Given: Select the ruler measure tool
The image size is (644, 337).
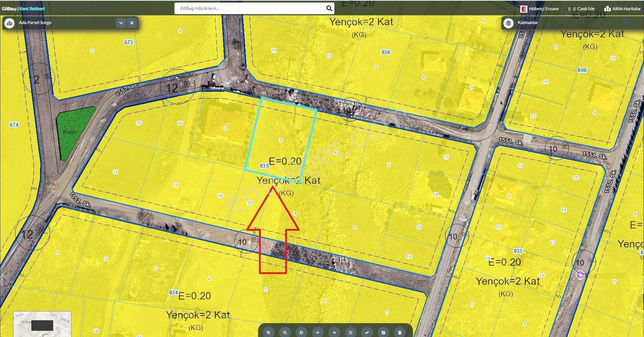Looking at the screenshot, I should pos(367,332).
